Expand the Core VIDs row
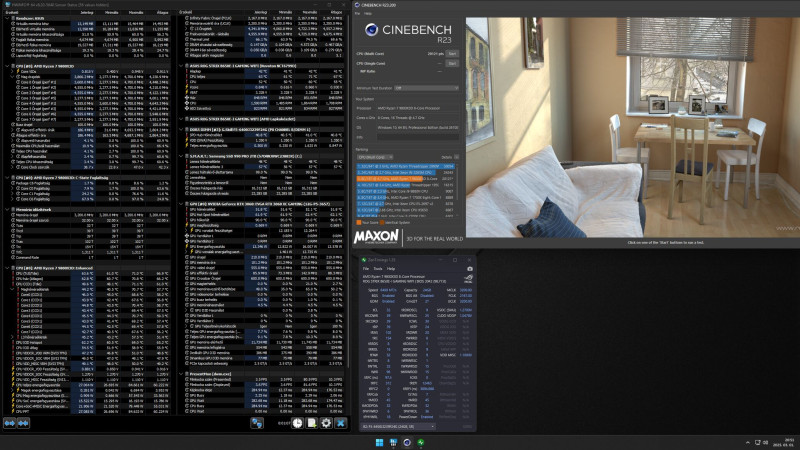This screenshot has width=800, height=450. click(12, 72)
